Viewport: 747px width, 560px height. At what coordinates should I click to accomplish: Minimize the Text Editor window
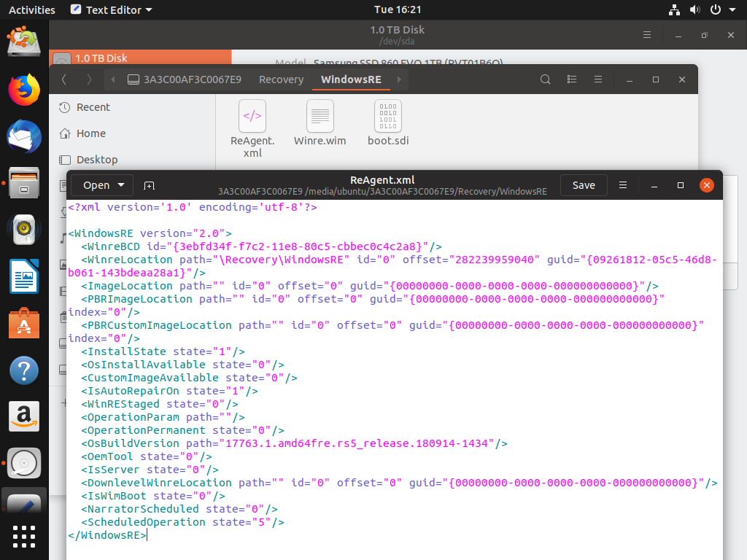click(654, 185)
